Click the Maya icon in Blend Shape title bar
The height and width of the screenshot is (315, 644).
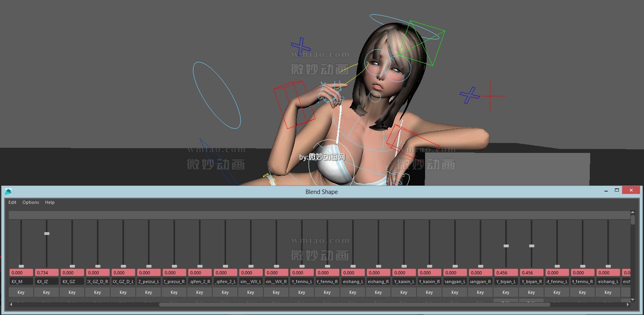click(8, 192)
